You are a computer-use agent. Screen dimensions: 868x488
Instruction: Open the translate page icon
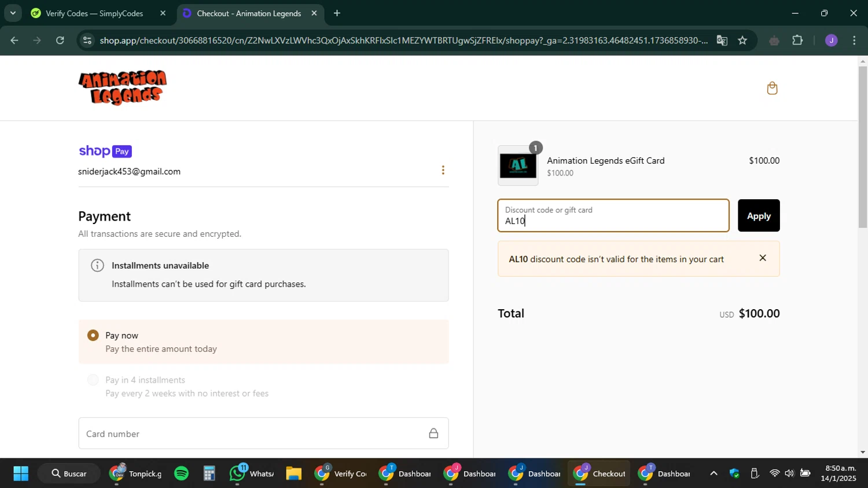coord(722,41)
